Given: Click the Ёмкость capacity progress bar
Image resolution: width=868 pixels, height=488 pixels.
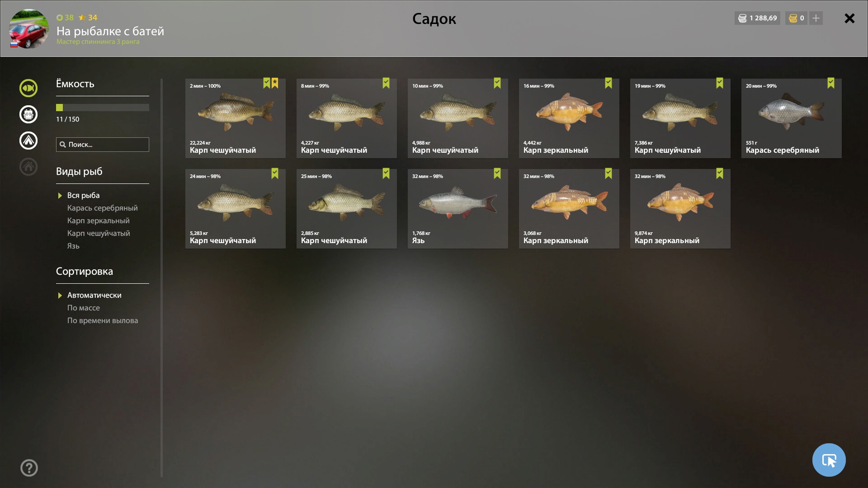Looking at the screenshot, I should (x=103, y=108).
